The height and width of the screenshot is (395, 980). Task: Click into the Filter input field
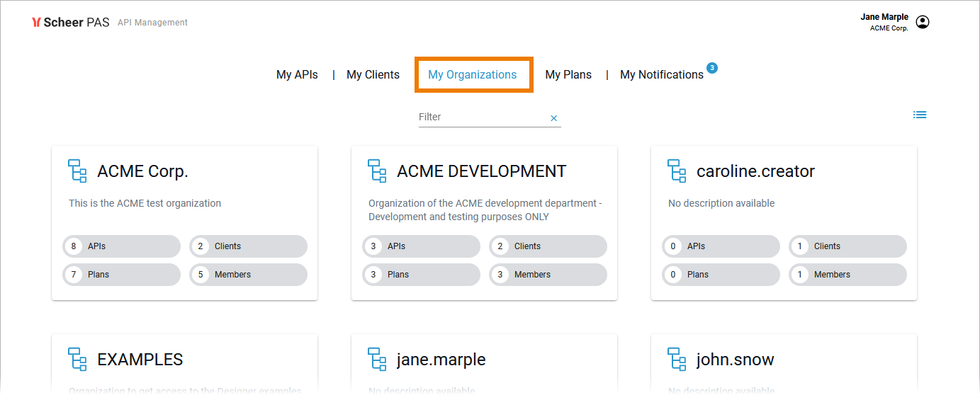482,118
